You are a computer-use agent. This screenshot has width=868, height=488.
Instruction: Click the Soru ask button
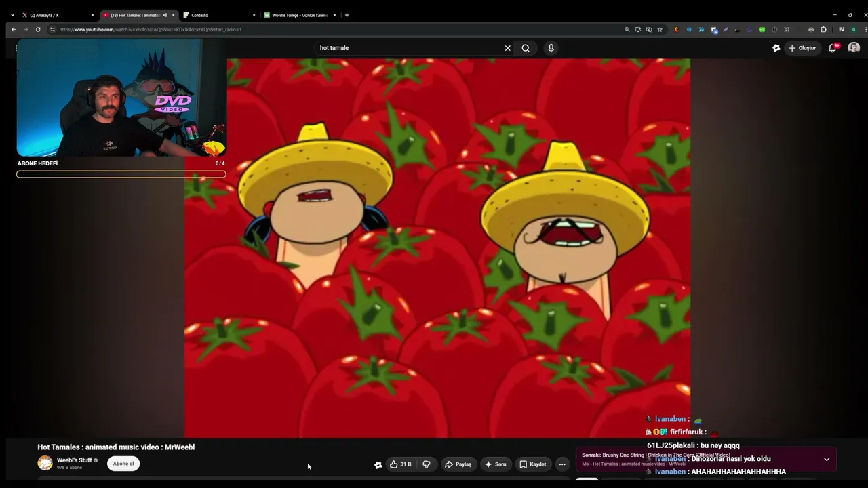(496, 464)
